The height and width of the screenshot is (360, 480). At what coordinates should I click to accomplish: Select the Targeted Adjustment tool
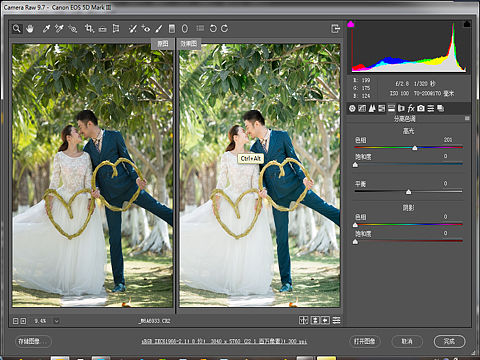tap(73, 29)
